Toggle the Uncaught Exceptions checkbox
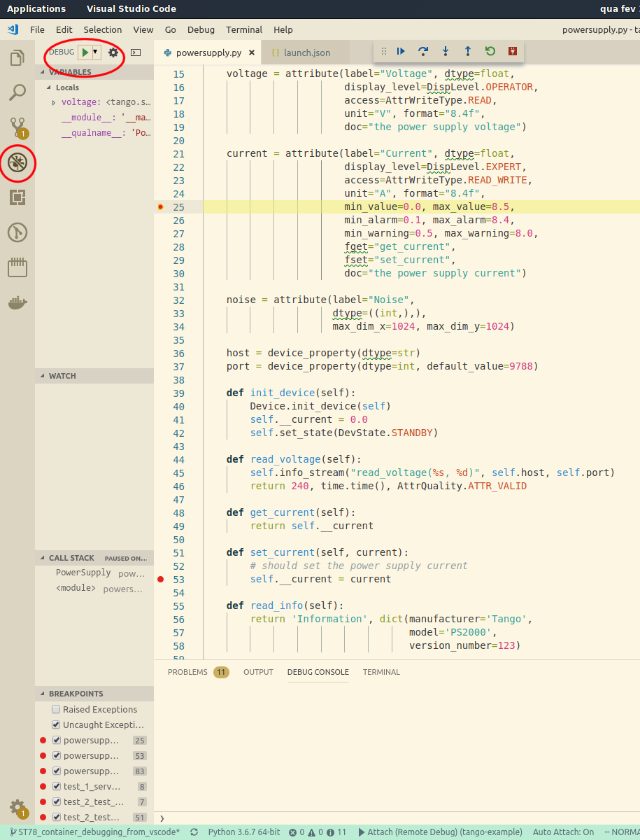The height and width of the screenshot is (840, 640). pos(56,724)
